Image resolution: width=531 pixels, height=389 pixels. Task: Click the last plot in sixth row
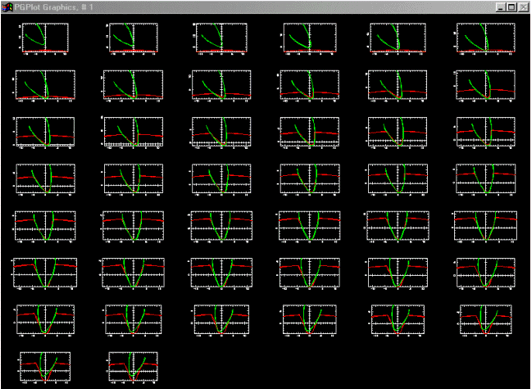click(x=486, y=273)
